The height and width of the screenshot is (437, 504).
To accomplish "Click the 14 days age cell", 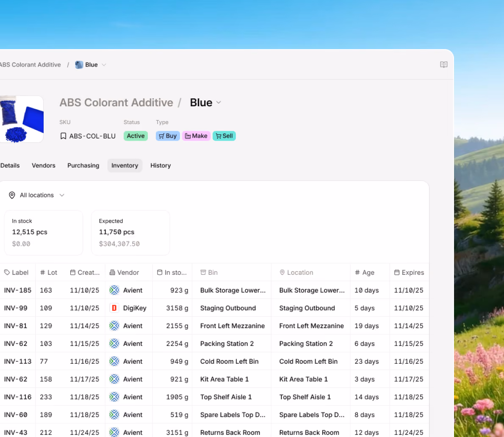I will tap(370, 397).
